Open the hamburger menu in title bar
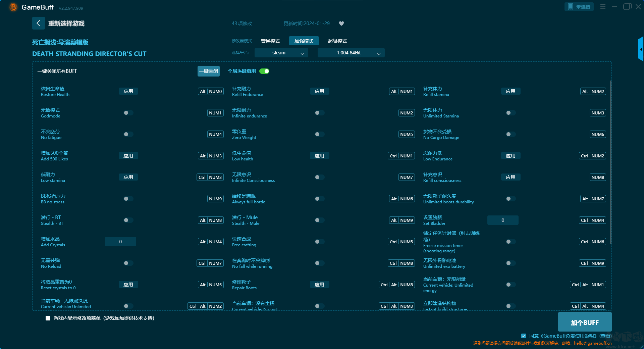 click(x=603, y=7)
